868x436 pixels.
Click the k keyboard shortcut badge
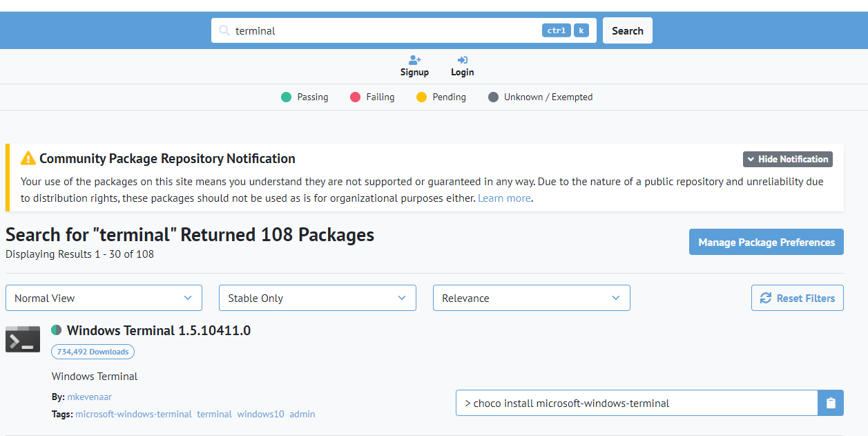click(x=581, y=30)
